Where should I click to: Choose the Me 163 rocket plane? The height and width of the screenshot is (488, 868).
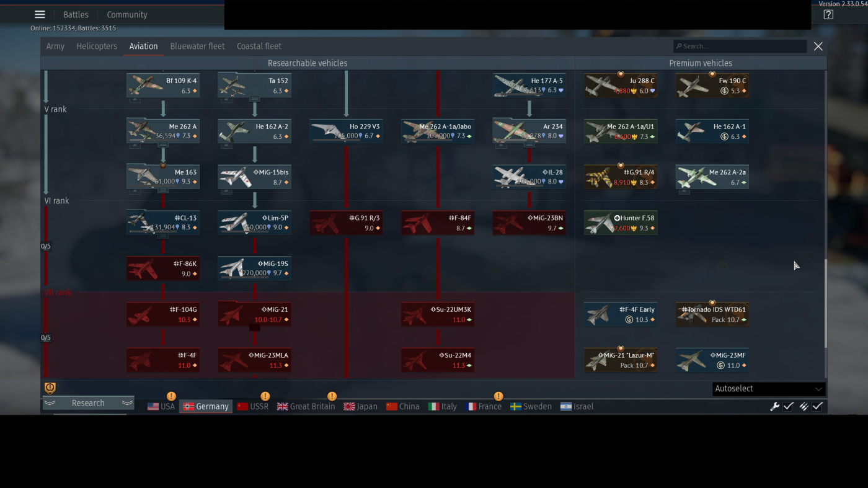[163, 177]
